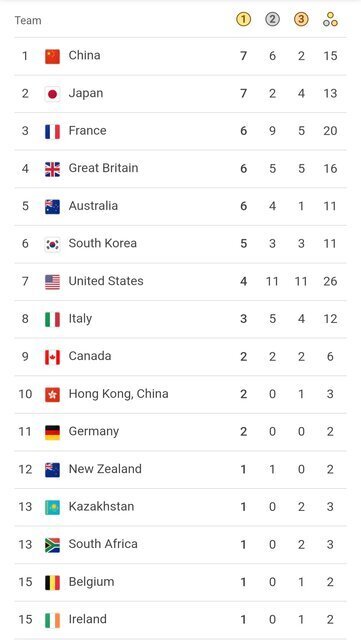Select the Ireland team name

point(87,619)
